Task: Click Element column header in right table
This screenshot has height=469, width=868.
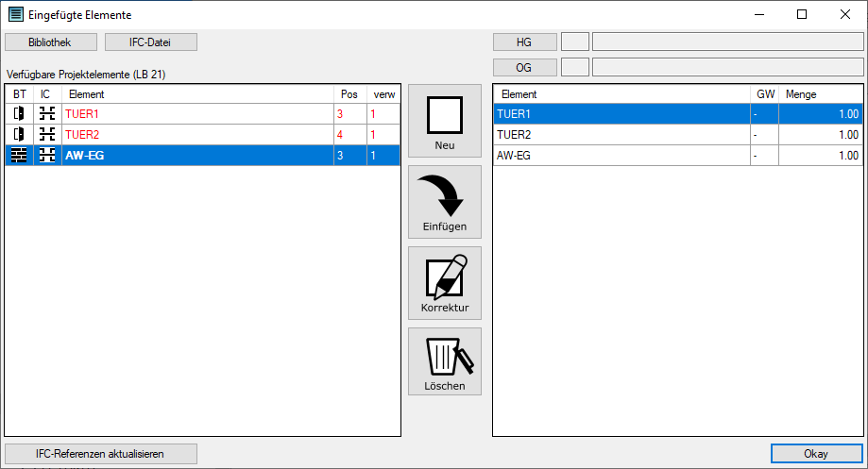Action: [x=621, y=94]
